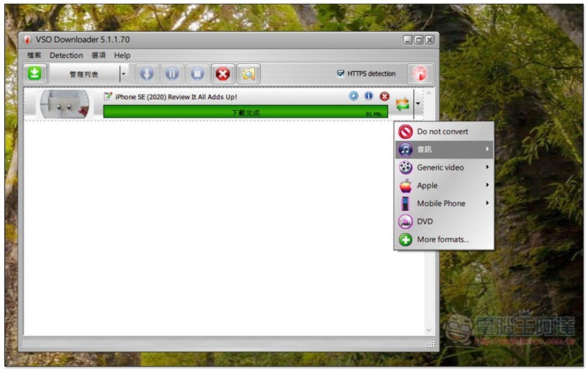Click the list scrollbar down arrow
This screenshot has width=588, height=371.
tap(429, 330)
